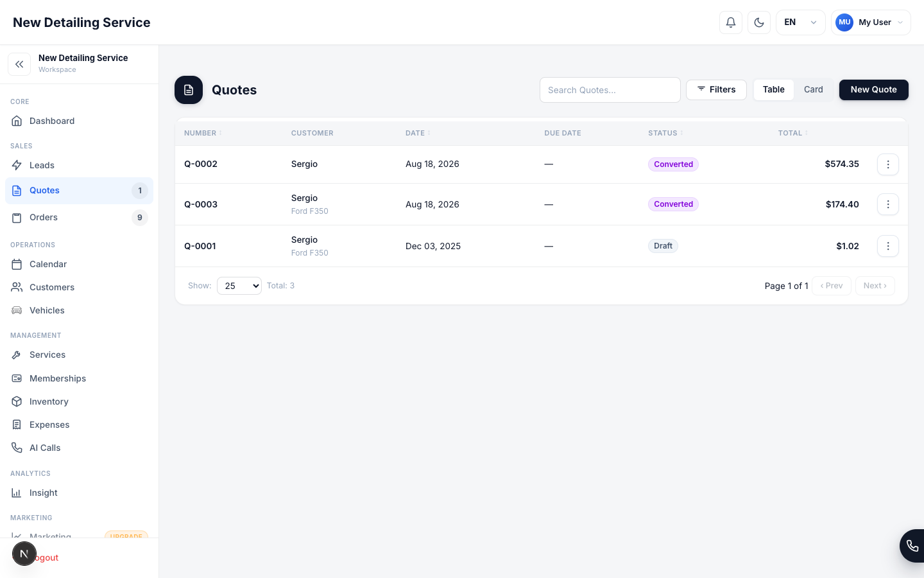Open actions menu for quote Q-0002
Viewport: 924px width, 578px height.
click(x=888, y=164)
